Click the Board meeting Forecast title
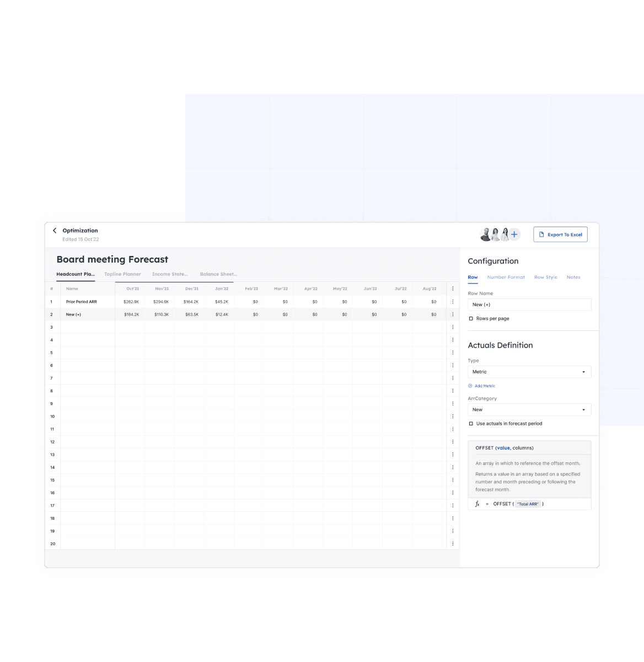The height and width of the screenshot is (662, 644). (112, 259)
